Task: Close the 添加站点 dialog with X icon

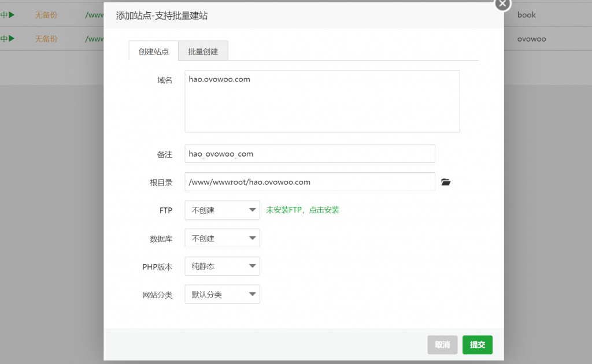Action: pyautogui.click(x=502, y=3)
